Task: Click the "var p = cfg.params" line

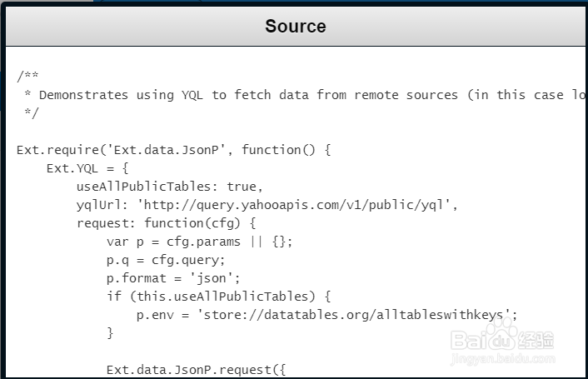Action: (x=200, y=242)
